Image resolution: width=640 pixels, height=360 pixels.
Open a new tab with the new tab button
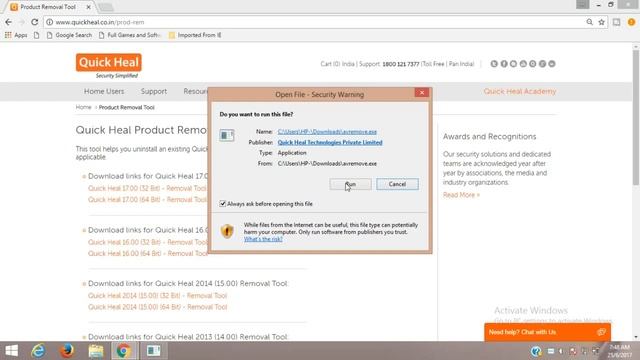pyautogui.click(x=106, y=7)
